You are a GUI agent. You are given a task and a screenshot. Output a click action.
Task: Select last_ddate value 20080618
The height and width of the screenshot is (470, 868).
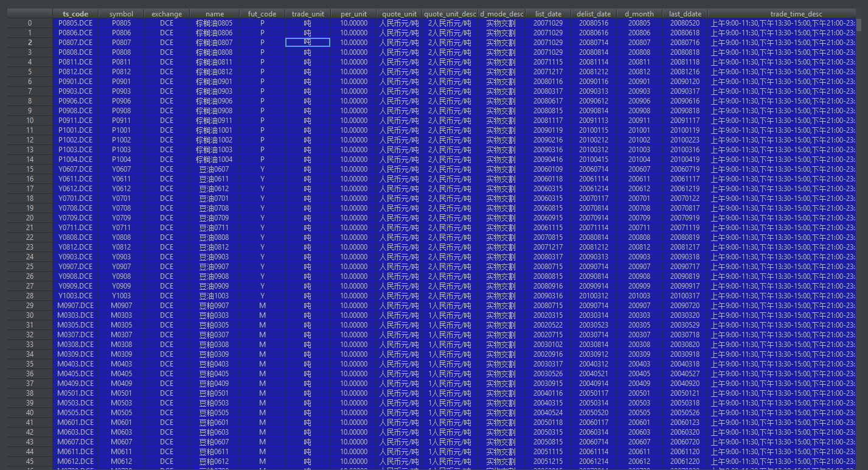(685, 33)
